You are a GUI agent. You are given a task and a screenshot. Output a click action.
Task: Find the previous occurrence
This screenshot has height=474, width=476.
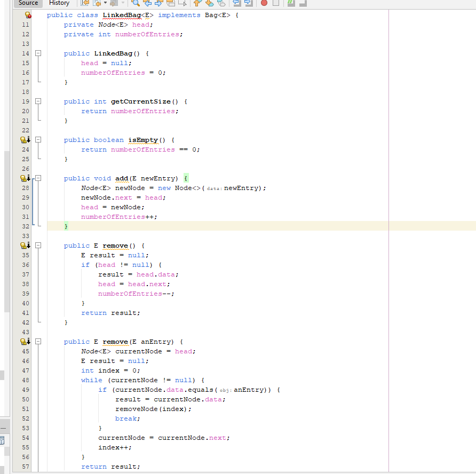pyautogui.click(x=148, y=4)
